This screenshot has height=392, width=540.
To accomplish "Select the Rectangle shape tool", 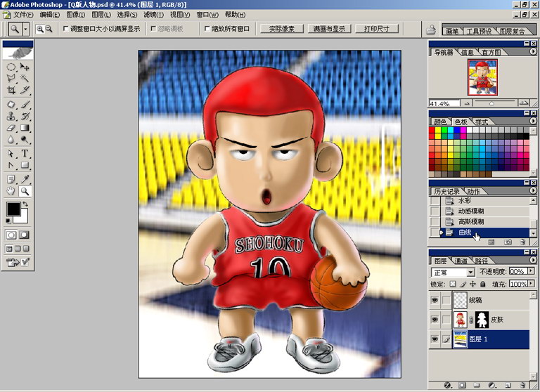I will click(25, 165).
